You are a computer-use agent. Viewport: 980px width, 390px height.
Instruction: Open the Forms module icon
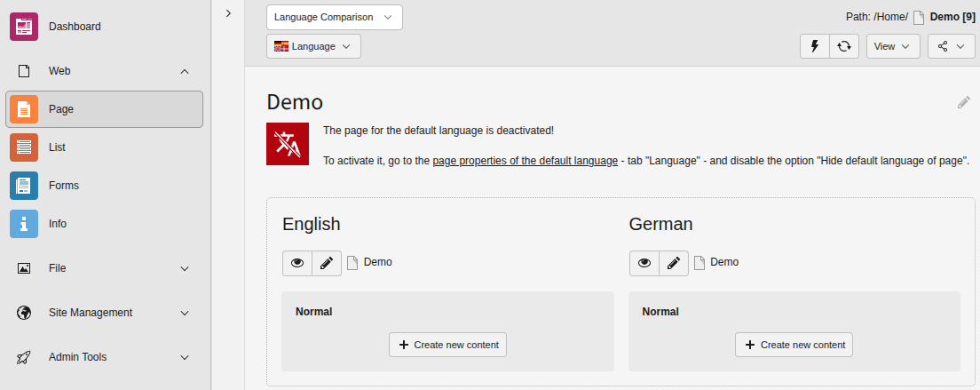tap(24, 186)
